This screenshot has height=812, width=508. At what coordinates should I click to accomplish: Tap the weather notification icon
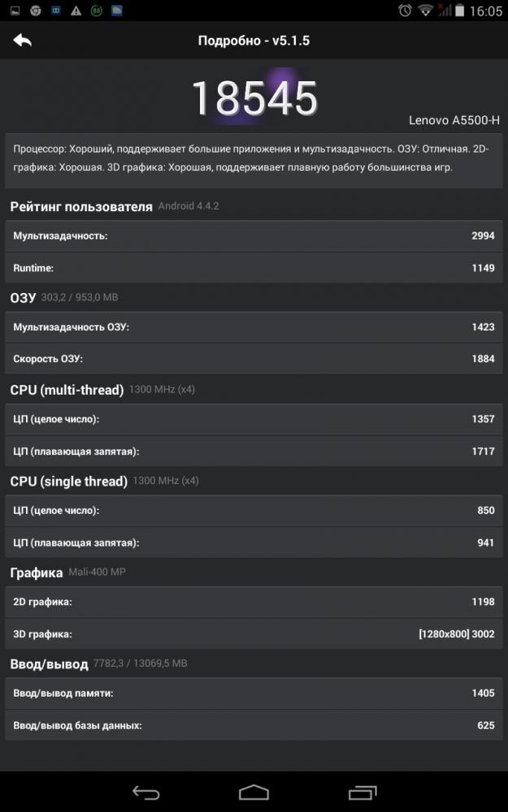click(116, 11)
